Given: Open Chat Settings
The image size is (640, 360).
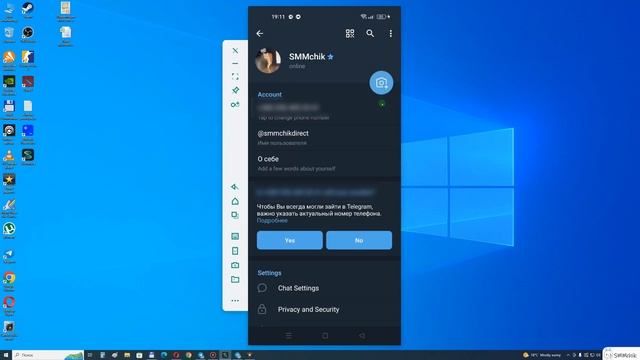Looking at the screenshot, I should [324, 288].
